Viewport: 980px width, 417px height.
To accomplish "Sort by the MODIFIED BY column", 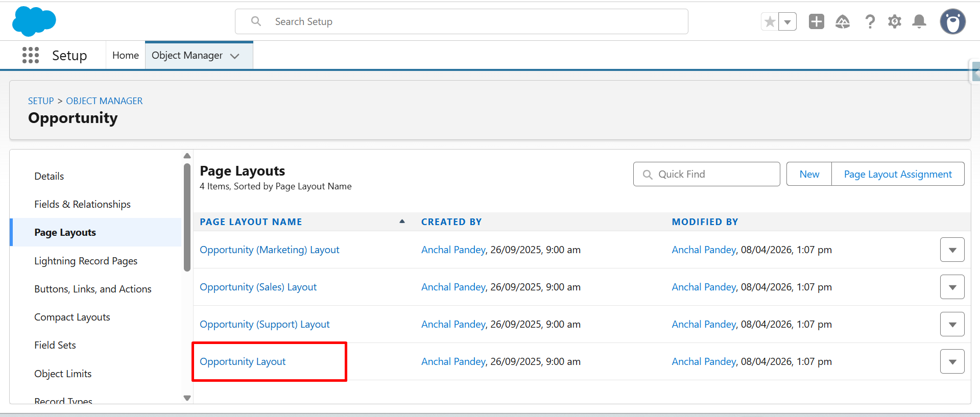I will coord(705,222).
